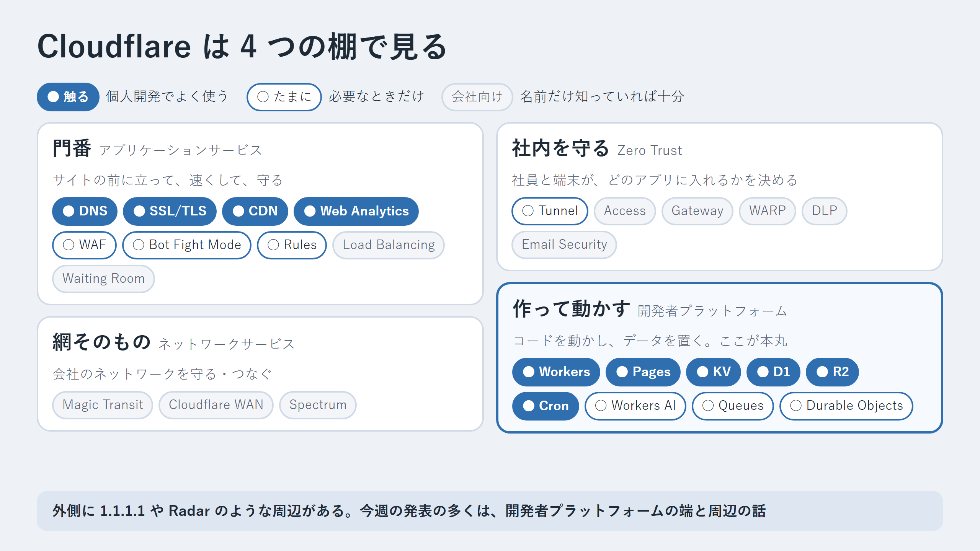Select the Email Security tag
The height and width of the screenshot is (551, 980).
tap(564, 245)
